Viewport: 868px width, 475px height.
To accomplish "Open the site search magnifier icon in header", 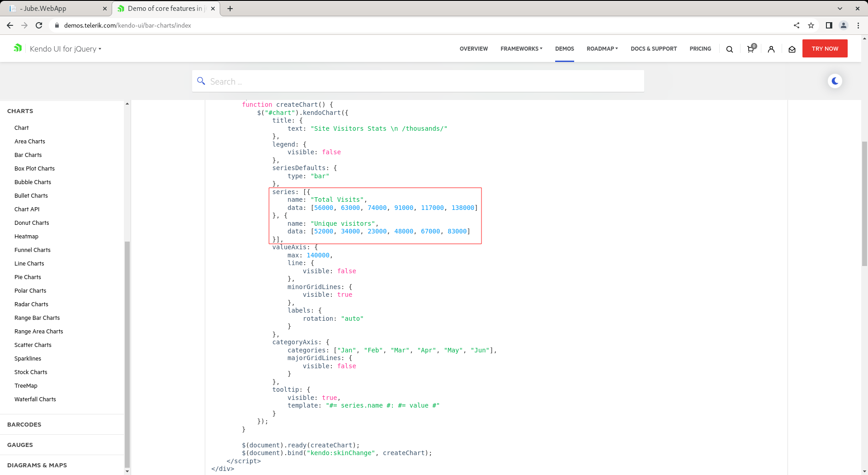I will (x=730, y=49).
